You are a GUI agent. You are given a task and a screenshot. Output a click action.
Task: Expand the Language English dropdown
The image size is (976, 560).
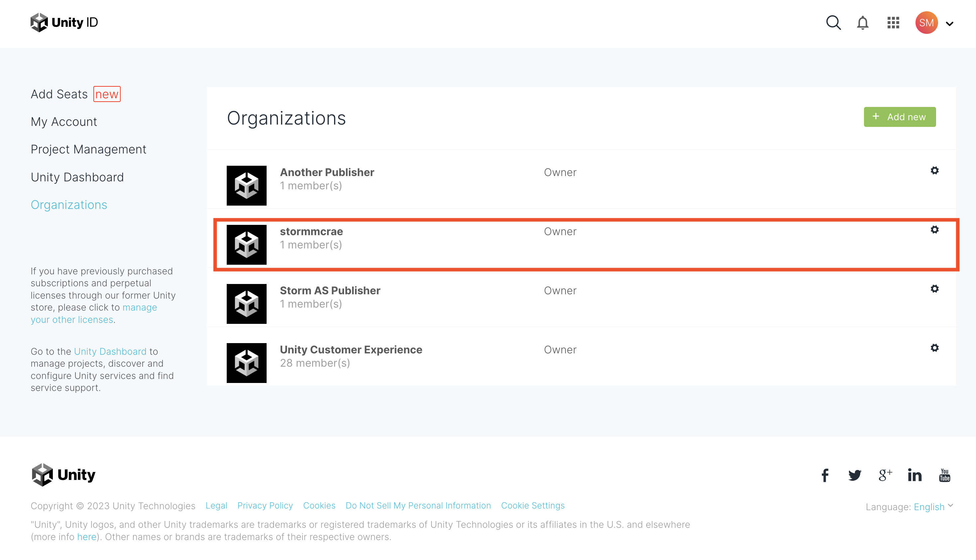tap(933, 507)
